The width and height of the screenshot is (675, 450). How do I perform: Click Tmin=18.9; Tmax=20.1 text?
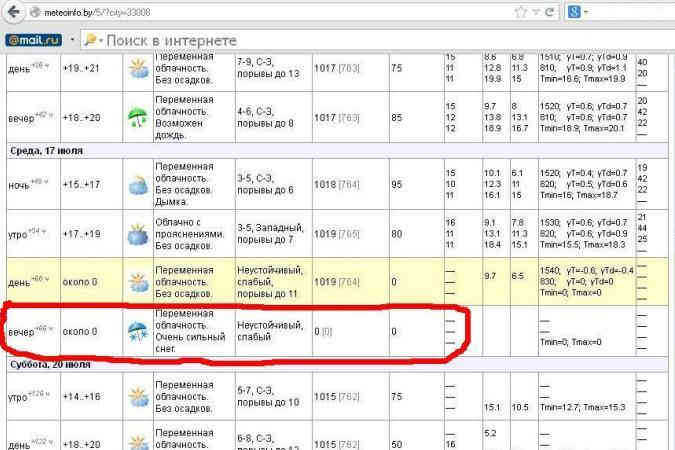click(x=582, y=128)
